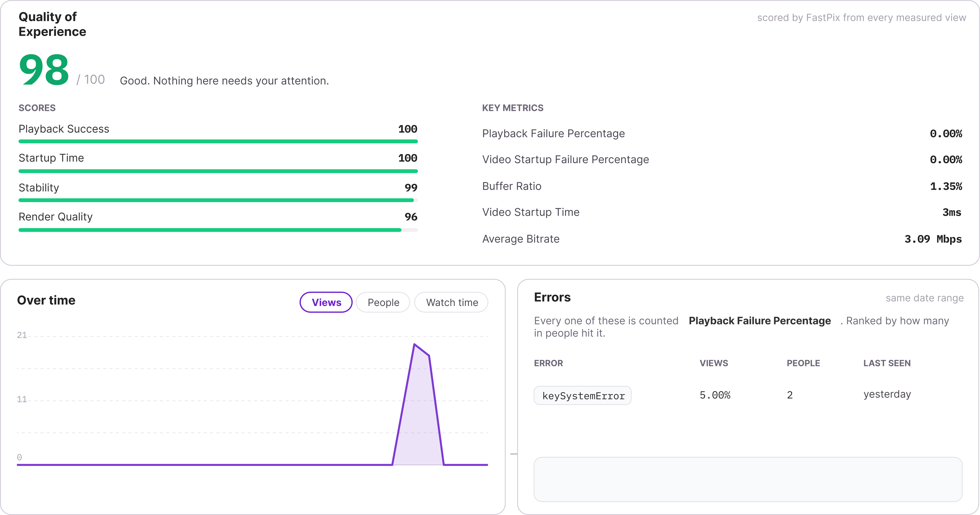Click the Video Startup Failure Percentage label
Image resolution: width=980 pixels, height=515 pixels.
566,160
